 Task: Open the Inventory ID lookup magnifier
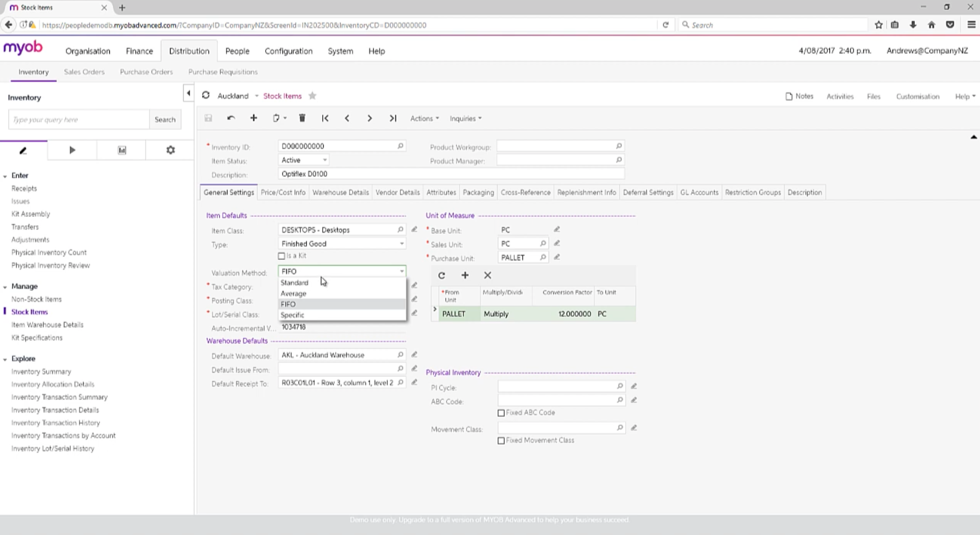400,146
